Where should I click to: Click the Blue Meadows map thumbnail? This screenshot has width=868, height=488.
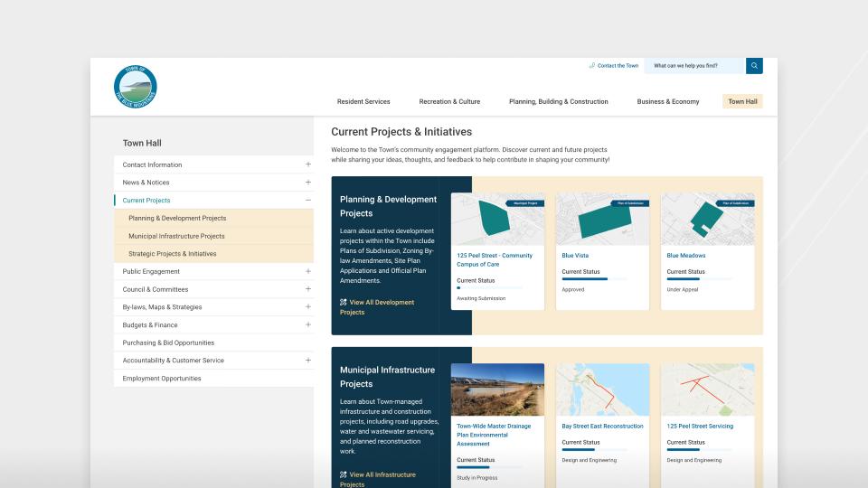(707, 219)
